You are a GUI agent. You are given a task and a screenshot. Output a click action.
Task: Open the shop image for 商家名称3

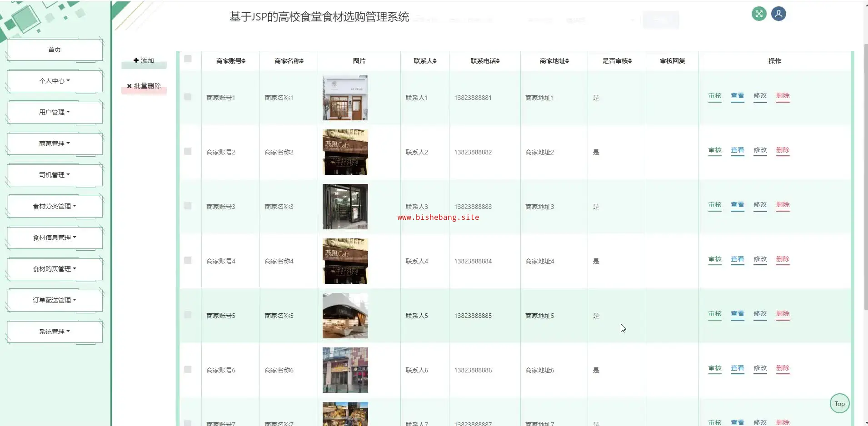345,207
